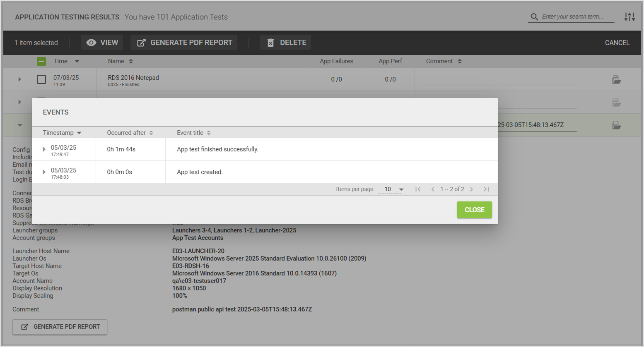Go to the next page of events
Viewport: 644px width, 347px height.
471,189
